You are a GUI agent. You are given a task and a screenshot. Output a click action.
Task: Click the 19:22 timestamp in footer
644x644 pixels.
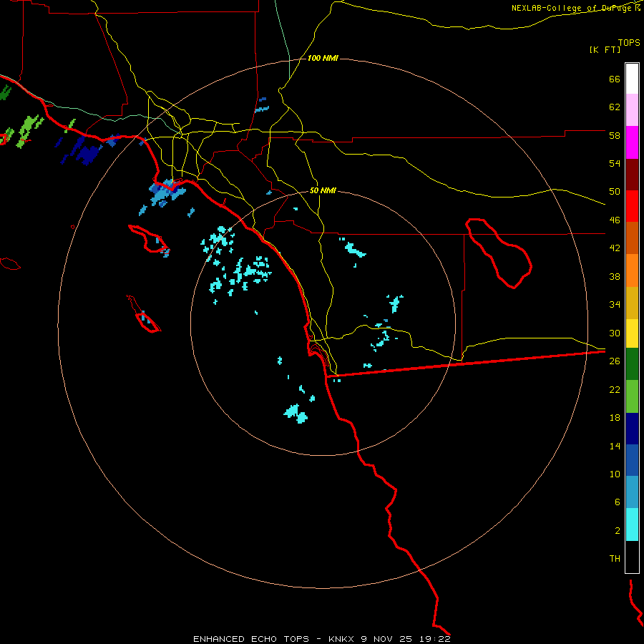434,639
